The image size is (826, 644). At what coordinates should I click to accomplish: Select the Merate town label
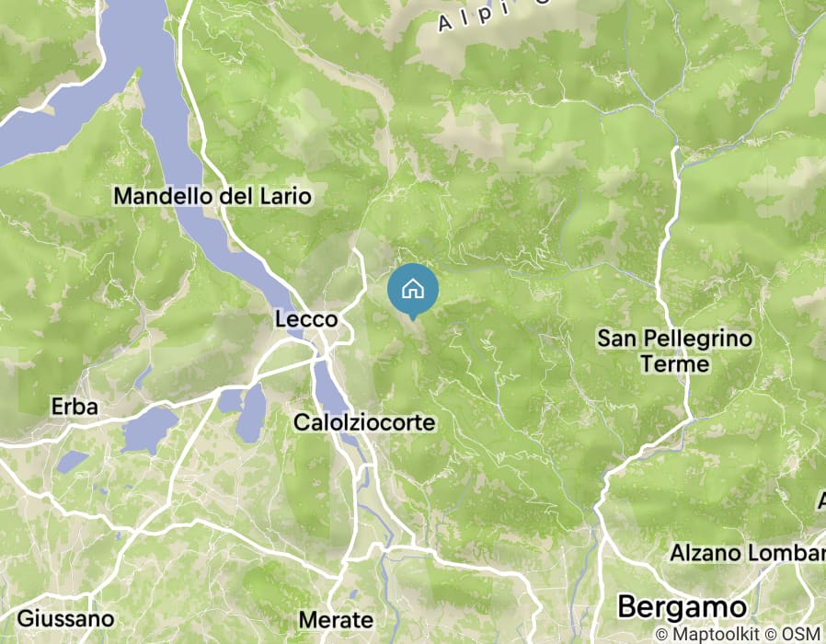click(336, 620)
